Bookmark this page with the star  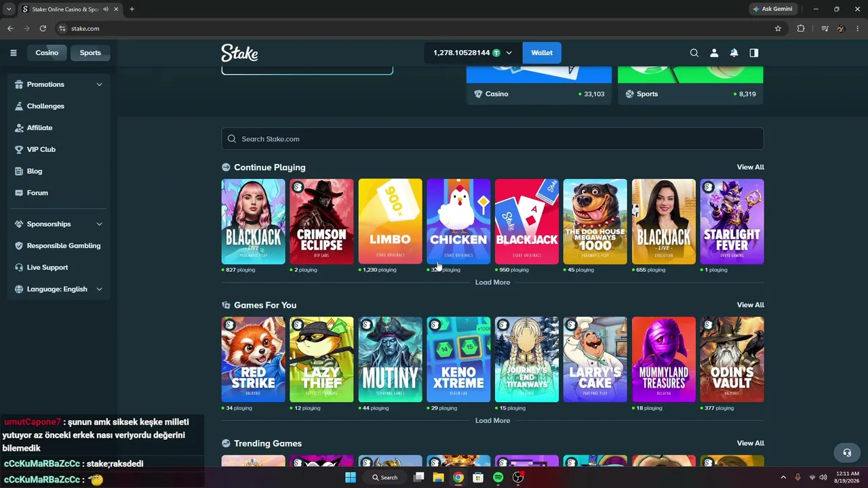point(778,28)
